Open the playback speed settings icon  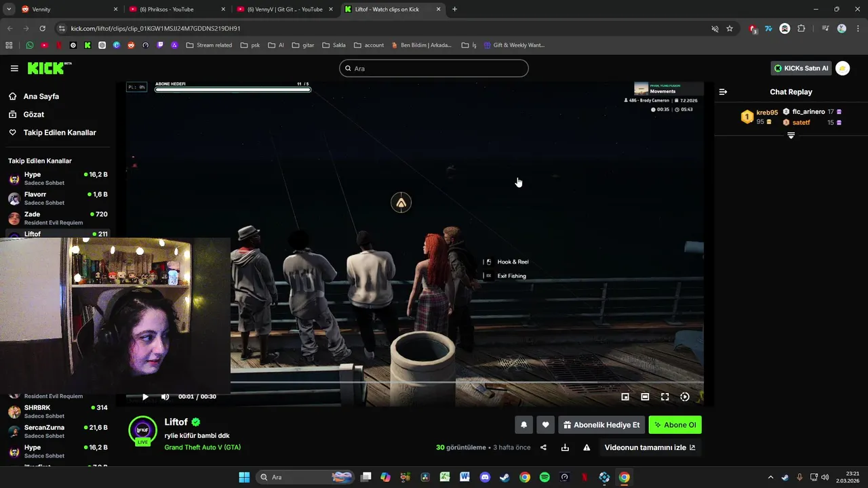click(x=685, y=396)
